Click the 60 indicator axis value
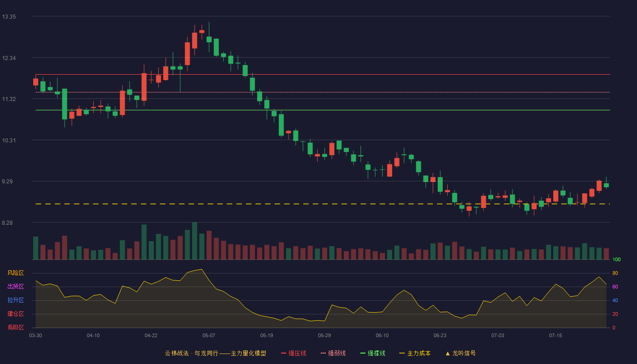This screenshot has height=364, width=637. point(615,287)
